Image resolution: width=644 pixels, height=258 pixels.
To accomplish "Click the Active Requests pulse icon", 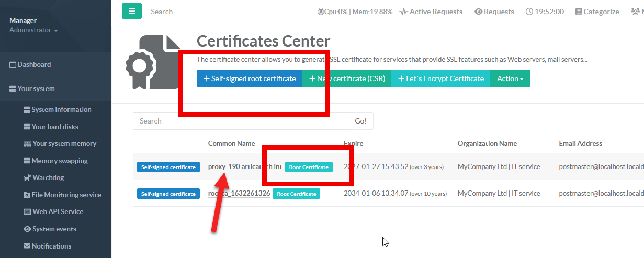I will (403, 12).
